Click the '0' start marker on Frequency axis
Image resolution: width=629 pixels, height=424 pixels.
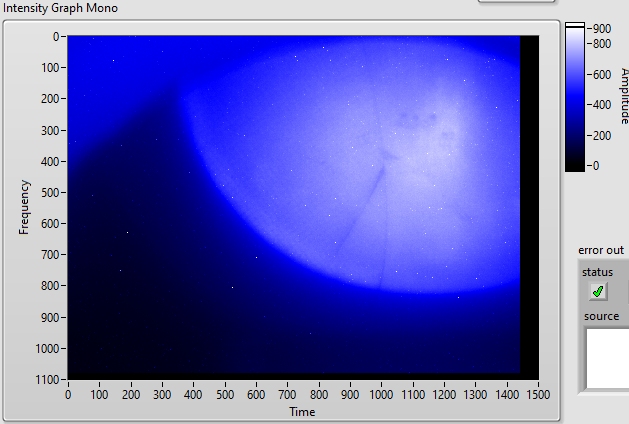click(x=56, y=37)
